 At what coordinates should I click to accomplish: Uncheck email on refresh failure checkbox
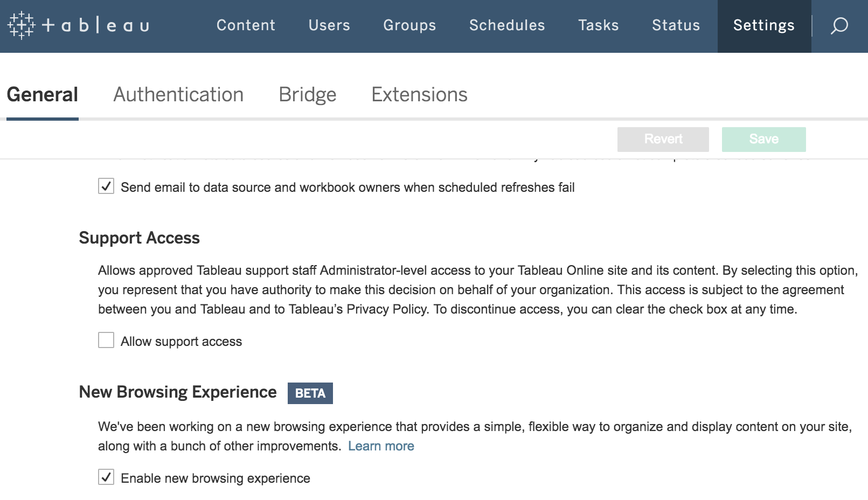pyautogui.click(x=106, y=186)
